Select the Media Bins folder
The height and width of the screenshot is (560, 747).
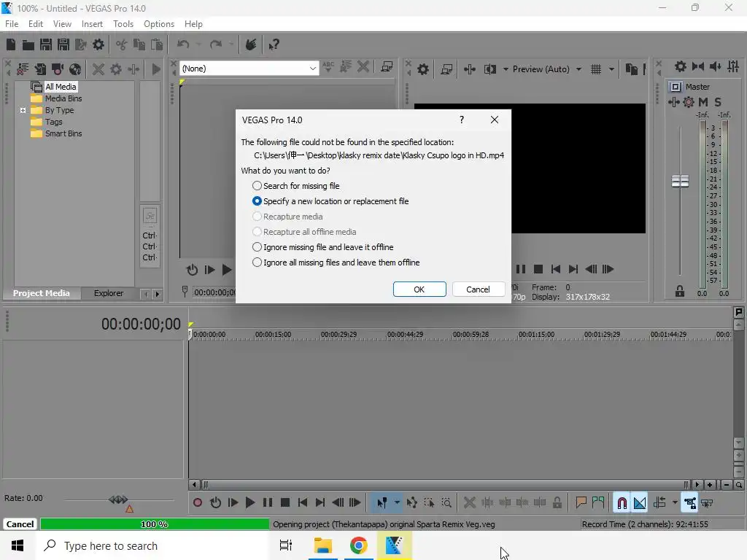63,98
